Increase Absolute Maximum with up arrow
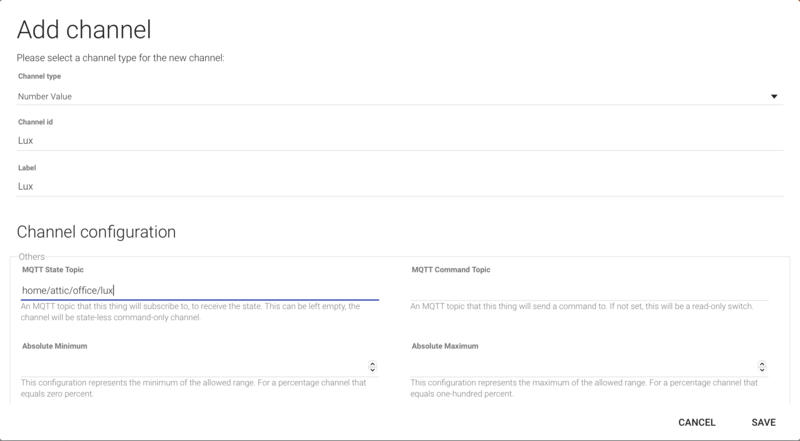This screenshot has height=441, width=800. click(x=763, y=364)
